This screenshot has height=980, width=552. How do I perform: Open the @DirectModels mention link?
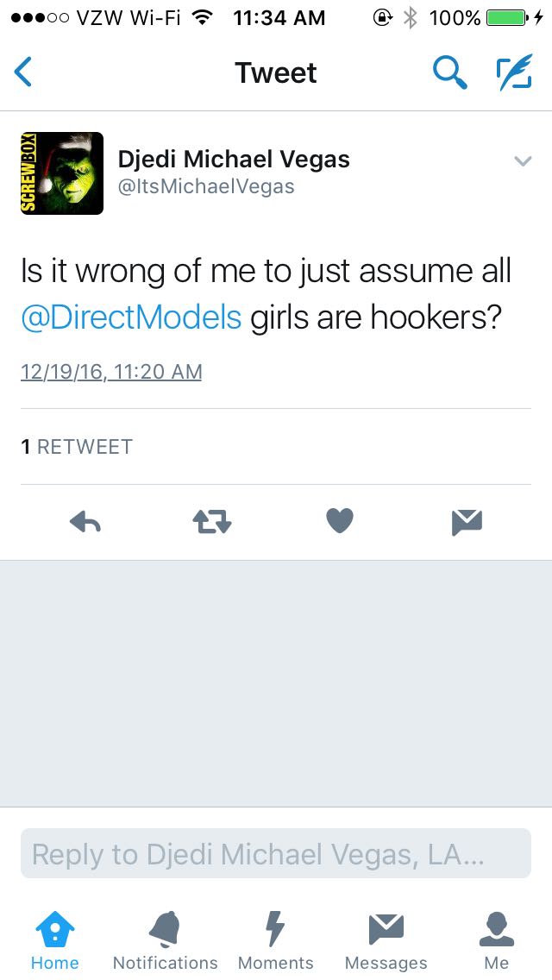point(131,317)
